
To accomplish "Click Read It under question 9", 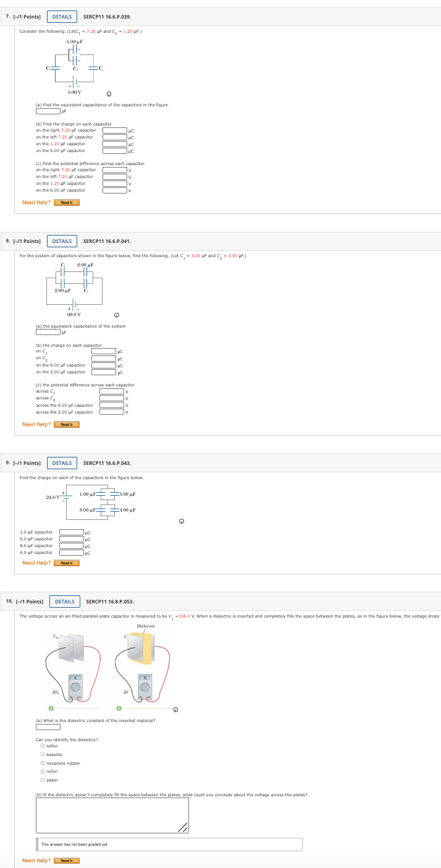I will pyautogui.click(x=67, y=563).
